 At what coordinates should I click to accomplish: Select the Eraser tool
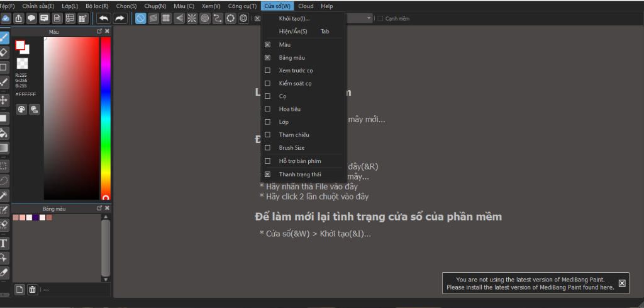[x=4, y=52]
